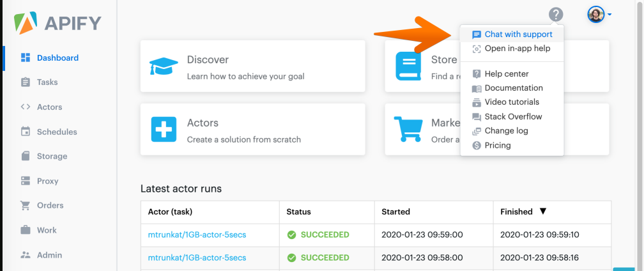
Task: Click the Video tutorials icon
Action: [x=477, y=102]
